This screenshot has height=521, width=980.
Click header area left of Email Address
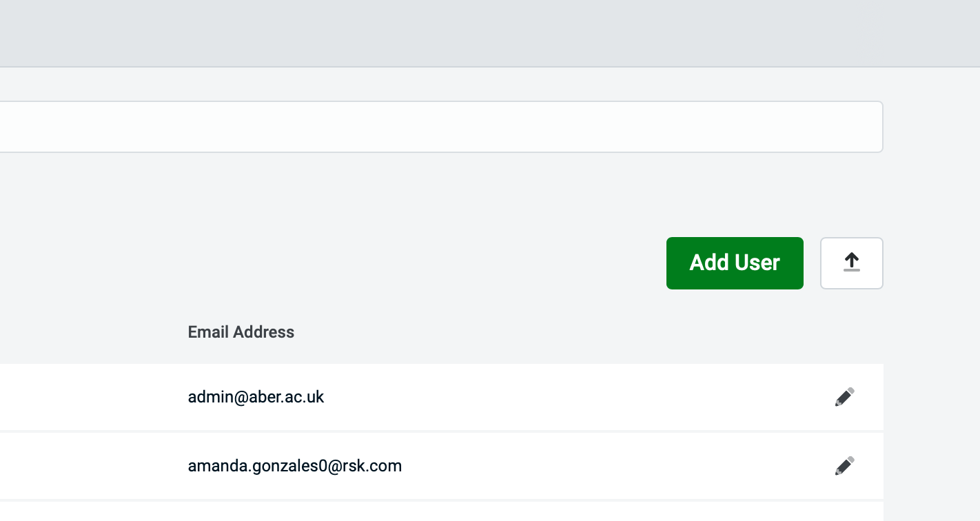click(90, 332)
